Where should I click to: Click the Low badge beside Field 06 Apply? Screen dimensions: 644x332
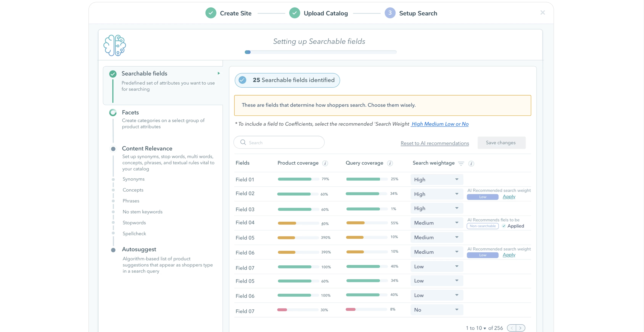pyautogui.click(x=482, y=255)
